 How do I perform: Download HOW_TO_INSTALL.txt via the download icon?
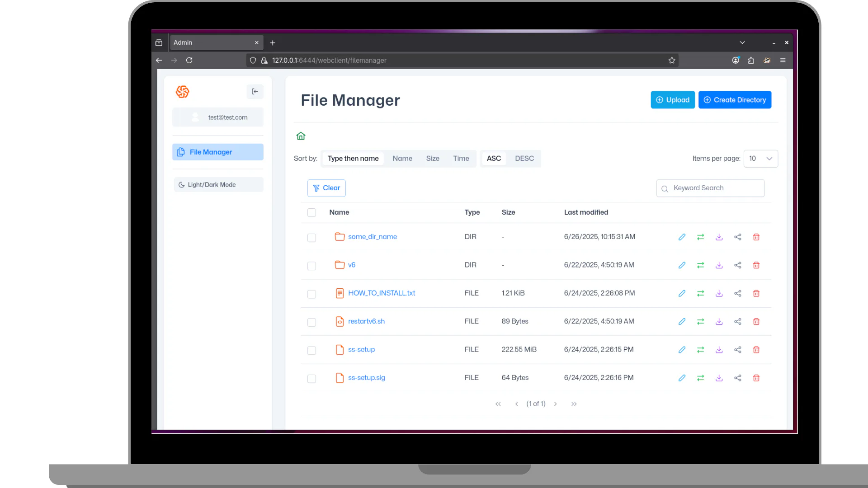[719, 294]
